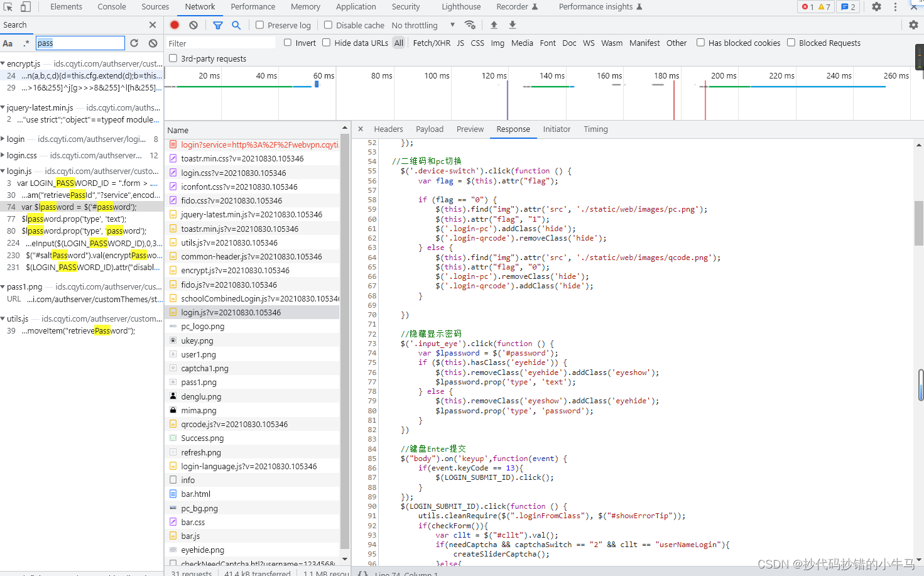Click pretty print braces icon
924x576 pixels.
(x=362, y=573)
